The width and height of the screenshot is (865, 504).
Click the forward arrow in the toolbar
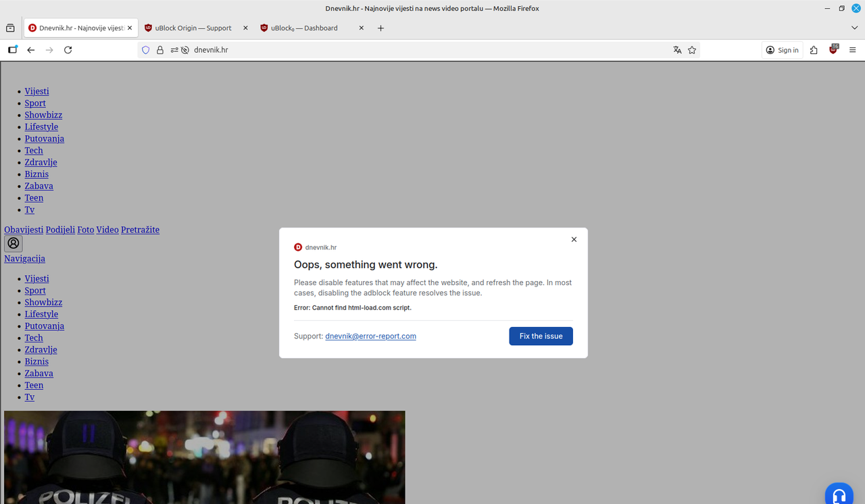[x=49, y=50]
